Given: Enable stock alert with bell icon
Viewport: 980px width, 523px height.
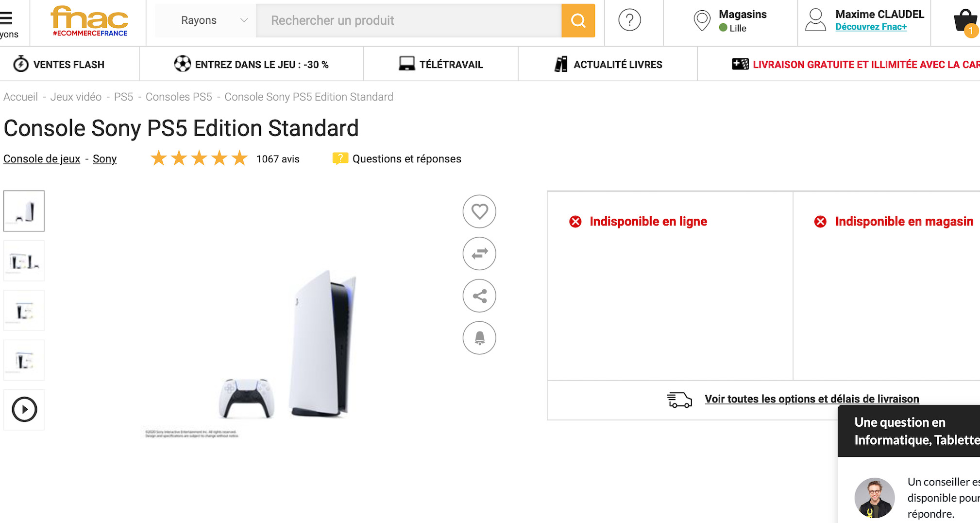Looking at the screenshot, I should 479,338.
